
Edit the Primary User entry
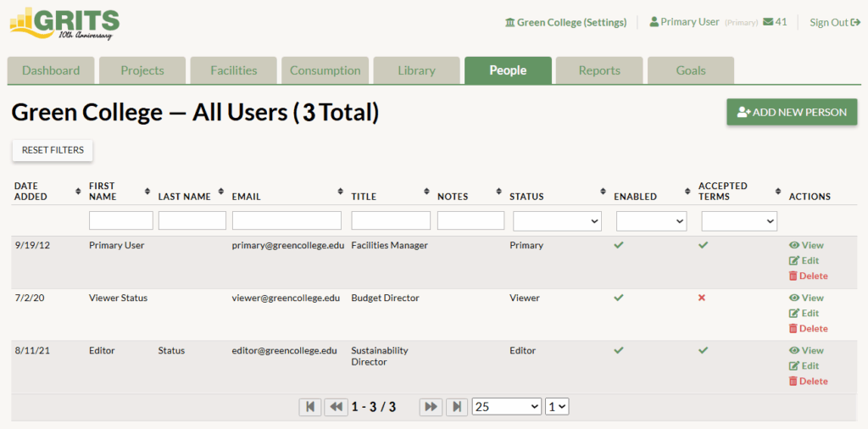tap(804, 260)
